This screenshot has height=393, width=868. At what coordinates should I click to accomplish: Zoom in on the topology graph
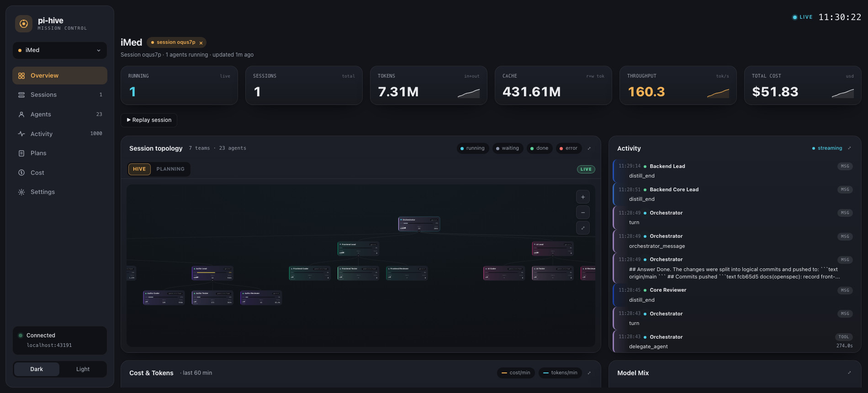click(x=583, y=197)
